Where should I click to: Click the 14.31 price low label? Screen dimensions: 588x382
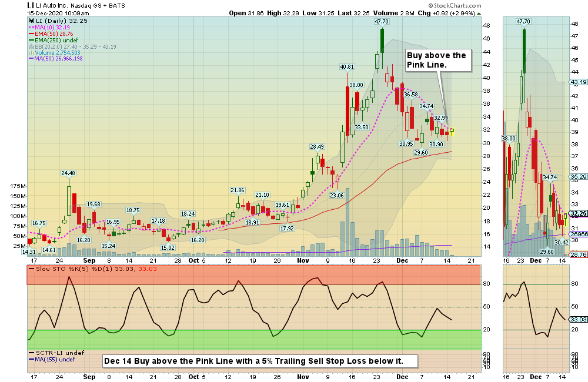tap(29, 252)
